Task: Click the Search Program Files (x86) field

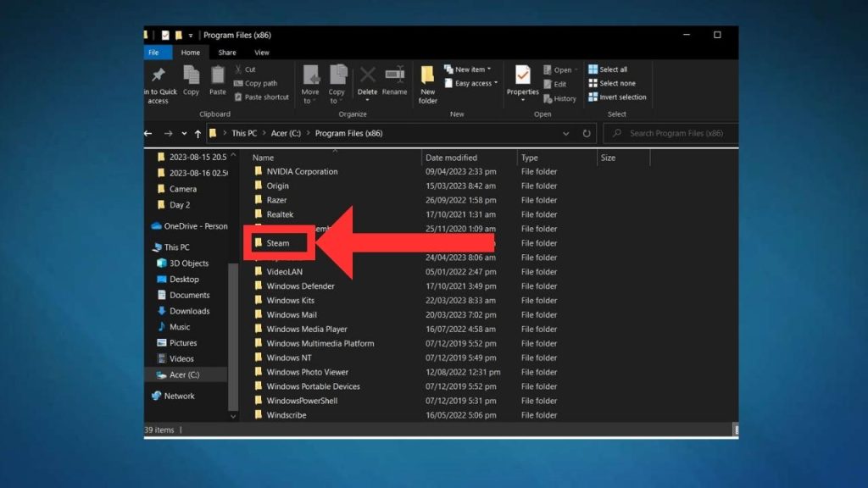Action: pyautogui.click(x=670, y=133)
